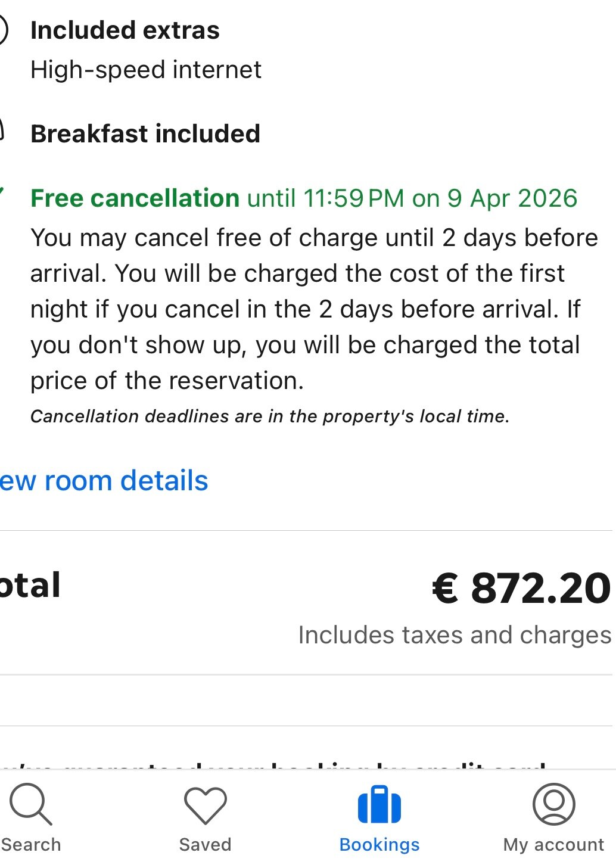Tap the blue suitcase Bookings icon
This screenshot has height=865, width=616.
tap(379, 805)
